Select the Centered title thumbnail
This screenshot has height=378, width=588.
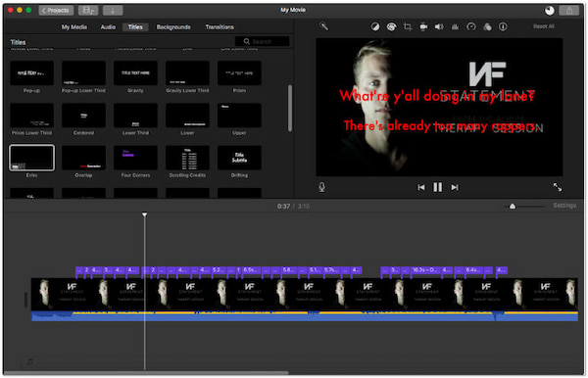pos(83,116)
